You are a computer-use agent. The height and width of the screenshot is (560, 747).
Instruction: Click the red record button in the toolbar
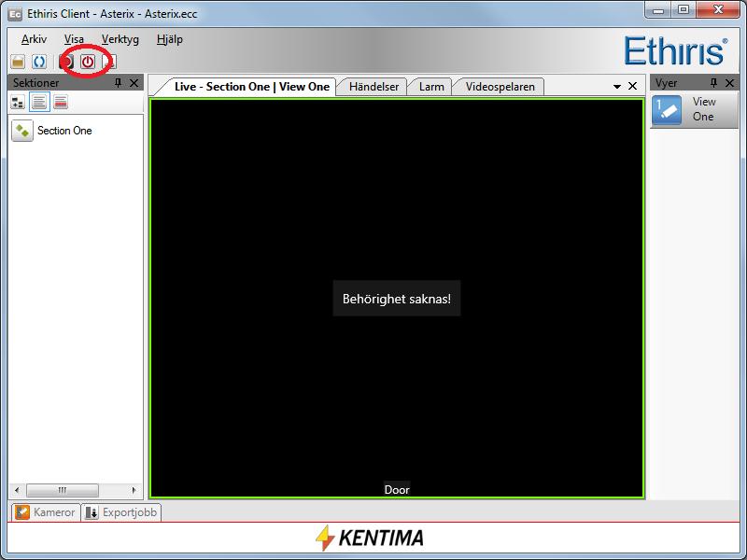[x=66, y=62]
